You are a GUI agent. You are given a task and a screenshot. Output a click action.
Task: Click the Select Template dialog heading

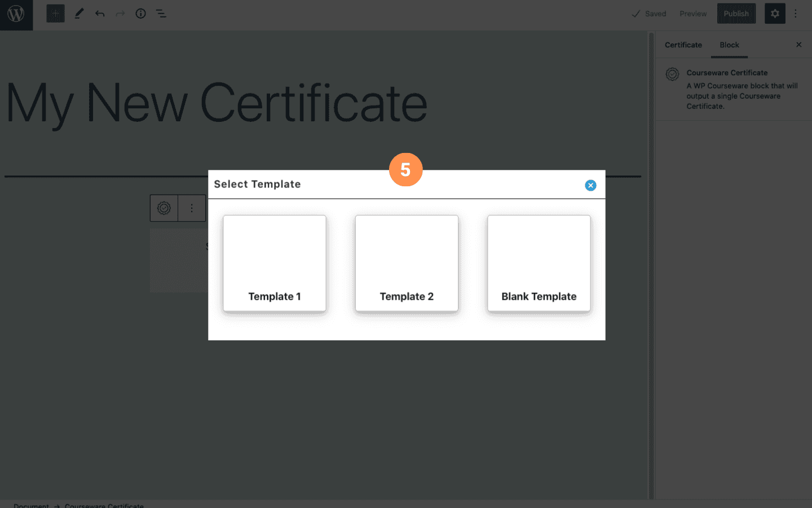(x=257, y=184)
